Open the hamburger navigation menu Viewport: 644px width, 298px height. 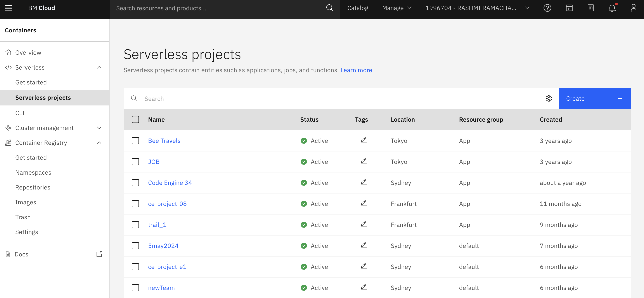[x=8, y=8]
